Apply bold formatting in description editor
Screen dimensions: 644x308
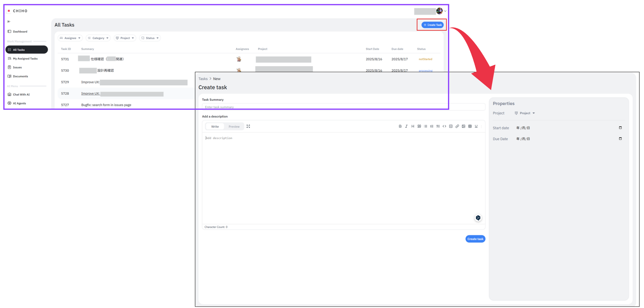pyautogui.click(x=400, y=127)
